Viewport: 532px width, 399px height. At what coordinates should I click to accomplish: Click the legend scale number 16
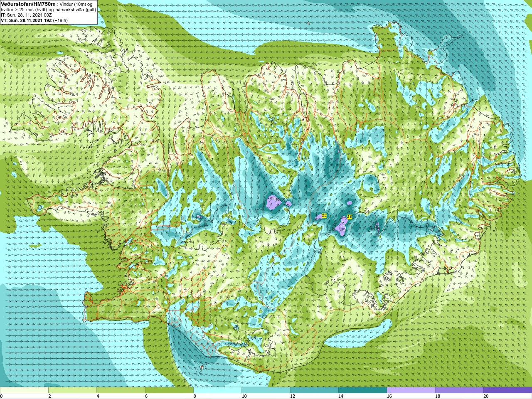(389, 396)
